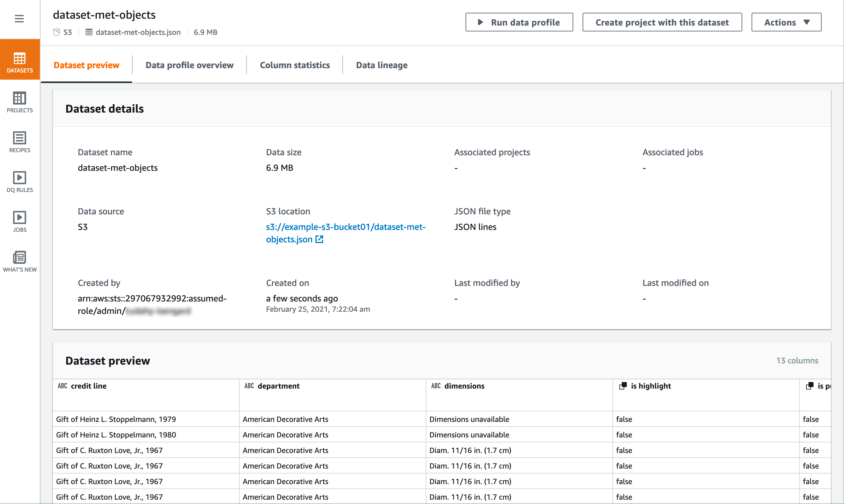Click the table icon before dataset-met-objects.json
Image resolution: width=844 pixels, height=504 pixels.
(89, 32)
